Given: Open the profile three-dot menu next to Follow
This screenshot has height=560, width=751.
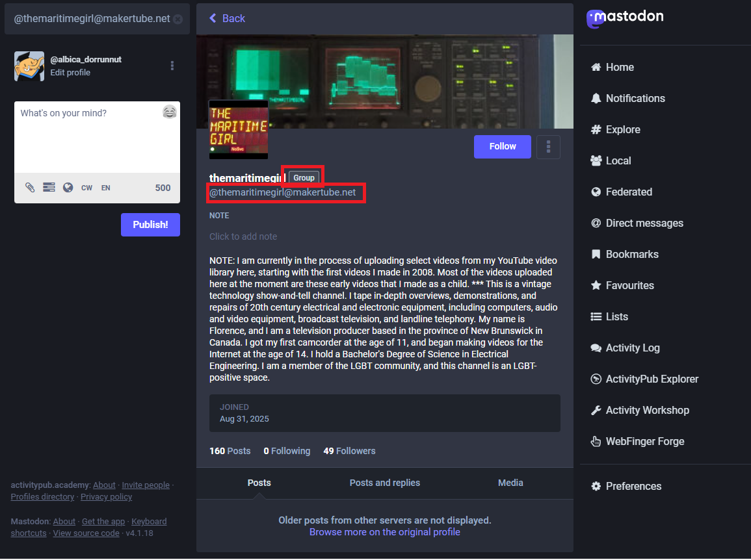Looking at the screenshot, I should coord(549,147).
